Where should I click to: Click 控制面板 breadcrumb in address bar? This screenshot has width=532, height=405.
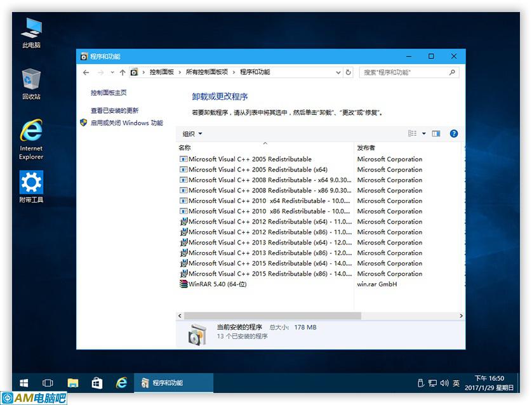[x=161, y=72]
